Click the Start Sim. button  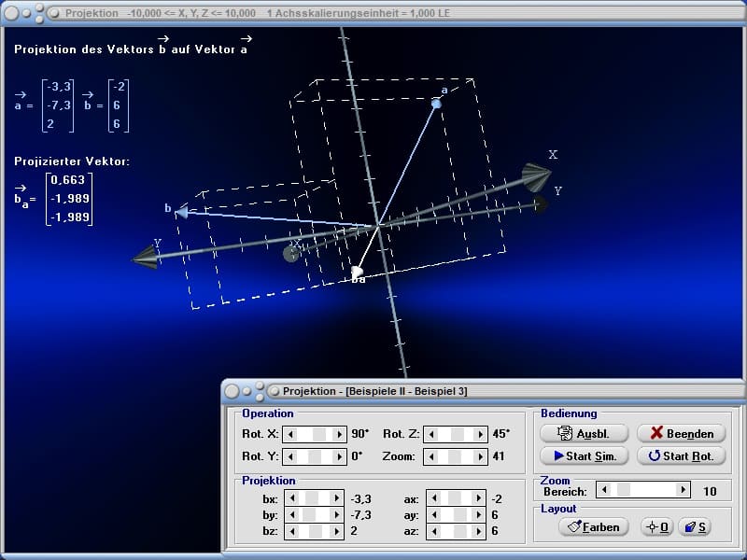tap(585, 455)
